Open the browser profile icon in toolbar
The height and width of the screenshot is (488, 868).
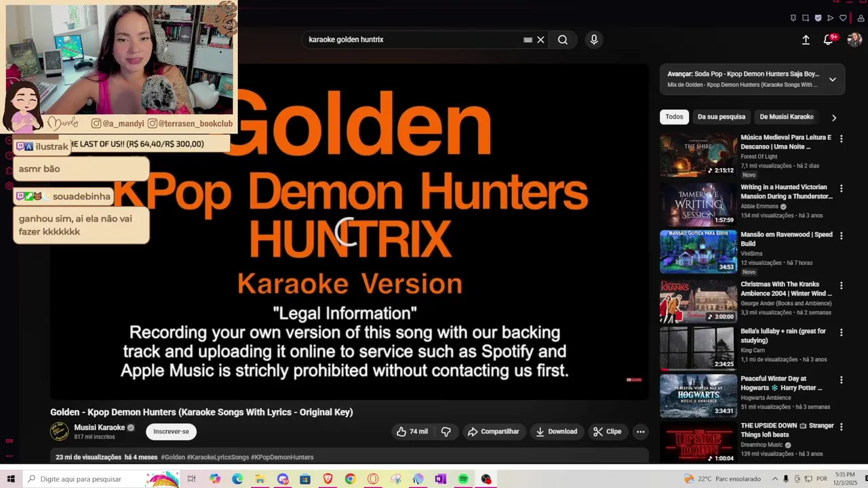pyautogui.click(x=861, y=18)
